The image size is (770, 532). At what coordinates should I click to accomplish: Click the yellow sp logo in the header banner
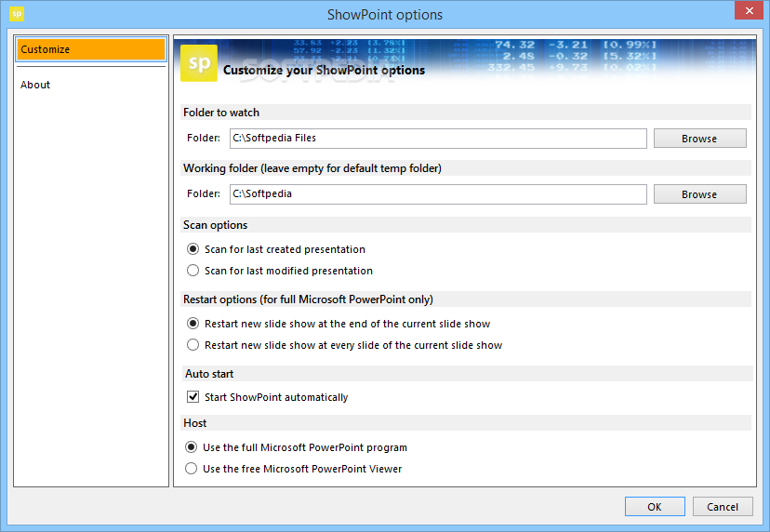click(x=199, y=63)
